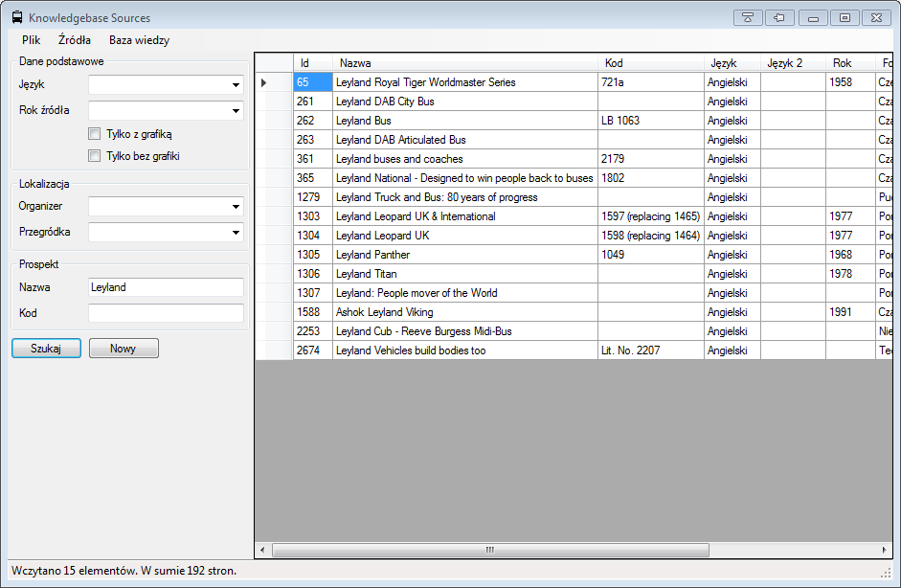Open the Plik menu
Image resolution: width=901 pixels, height=588 pixels.
[x=31, y=40]
